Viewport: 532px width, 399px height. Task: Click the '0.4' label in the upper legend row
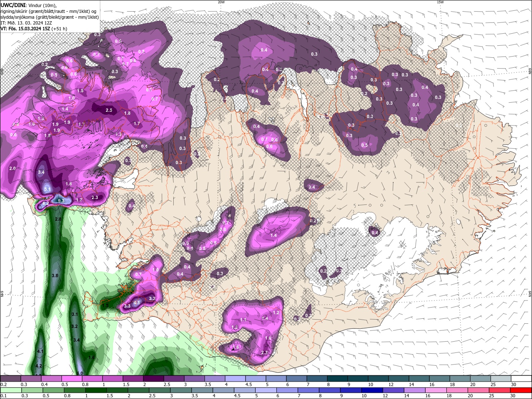pos(44,384)
